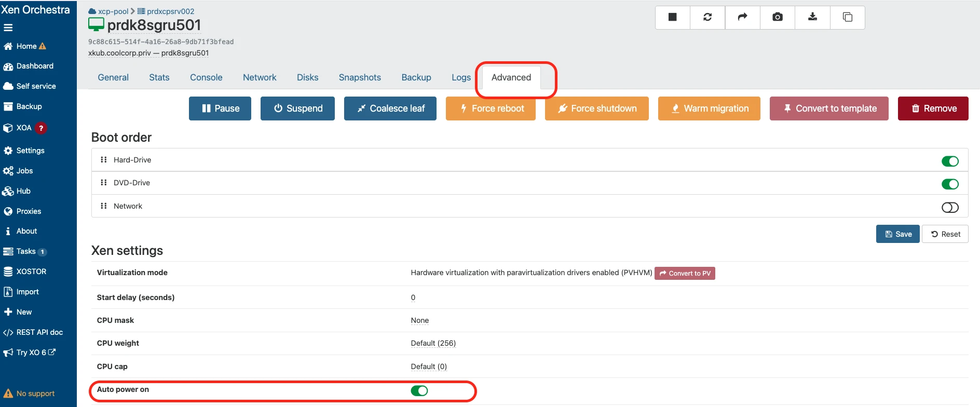
Task: Open XOA in the sidebar
Action: coord(24,128)
